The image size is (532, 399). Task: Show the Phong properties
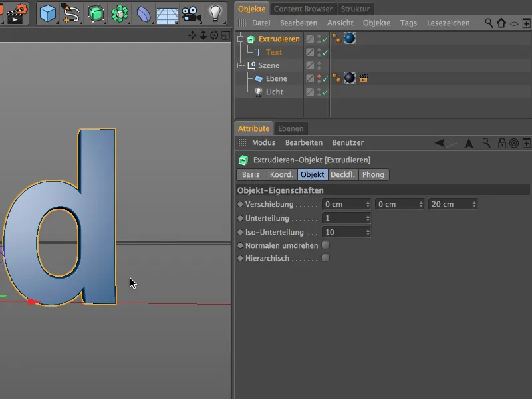374,174
